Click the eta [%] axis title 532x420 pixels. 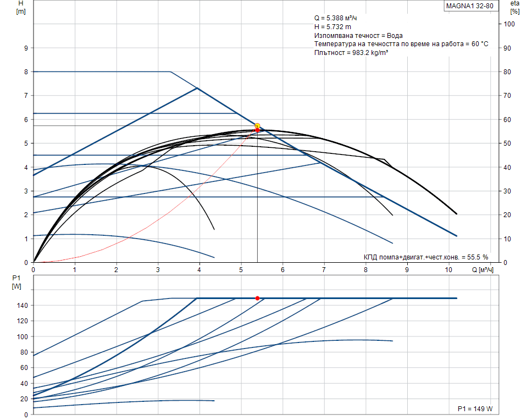click(x=514, y=7)
